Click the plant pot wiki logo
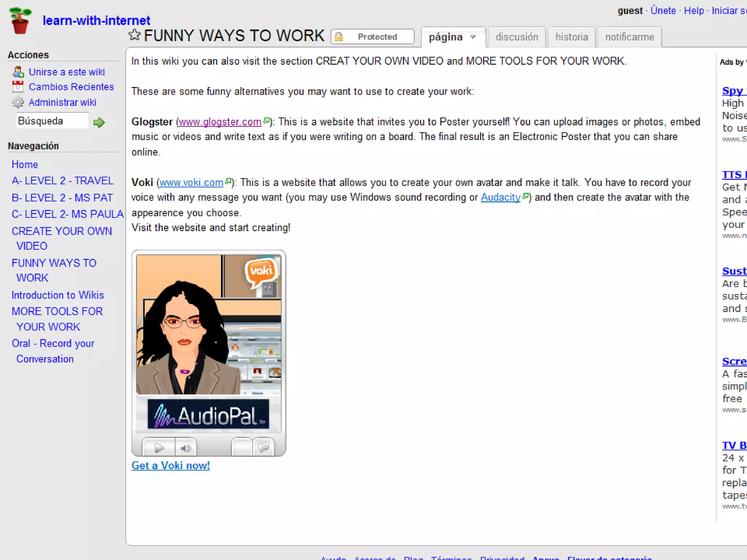Viewport: 747px width, 560px height. click(x=20, y=21)
